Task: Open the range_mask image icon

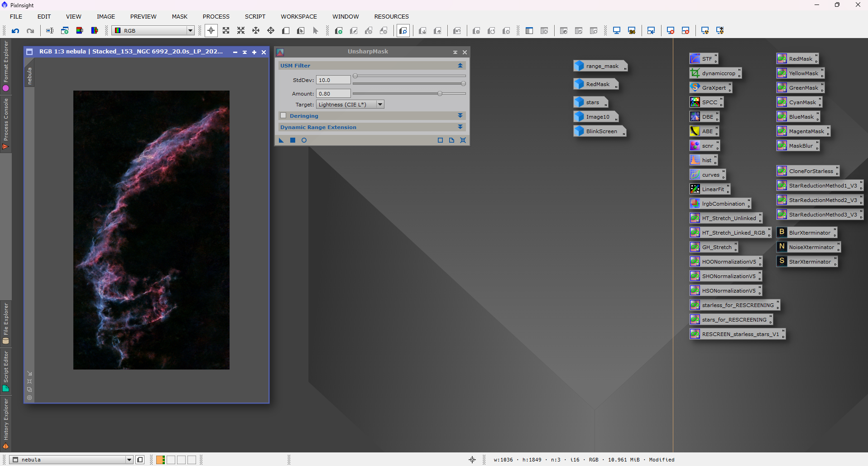Action: coord(601,66)
